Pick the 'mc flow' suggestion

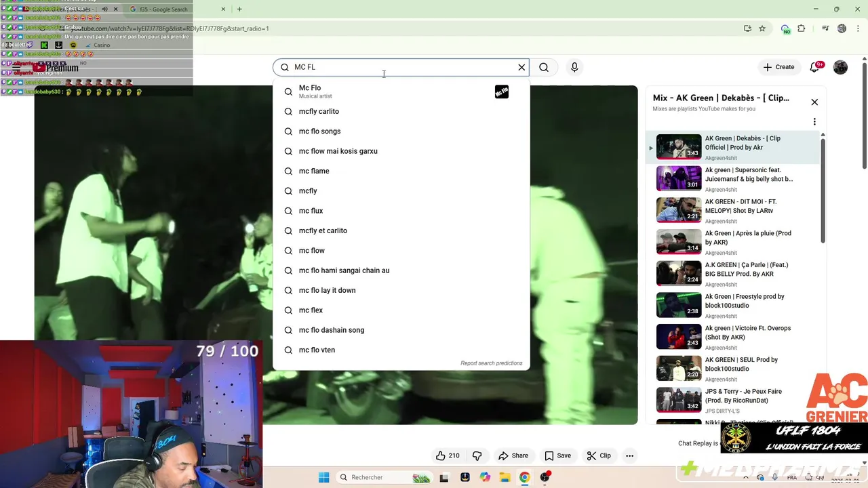(x=401, y=250)
